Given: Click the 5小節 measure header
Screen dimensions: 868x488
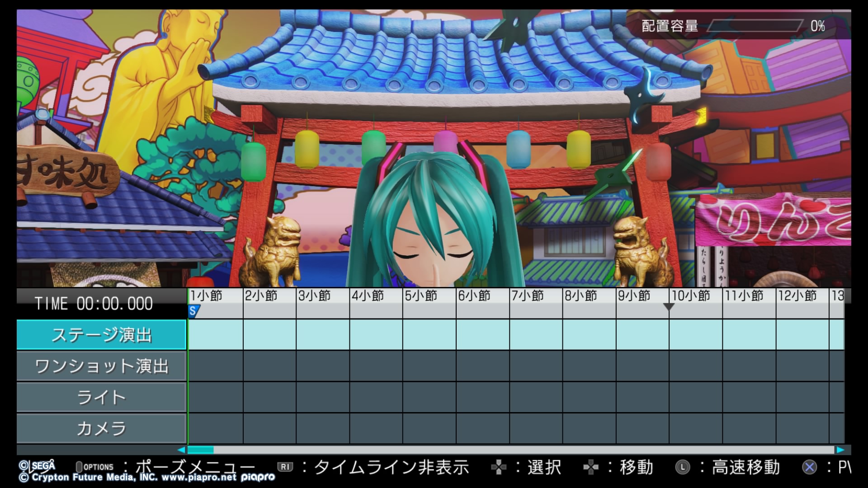Looking at the screenshot, I should (x=421, y=296).
